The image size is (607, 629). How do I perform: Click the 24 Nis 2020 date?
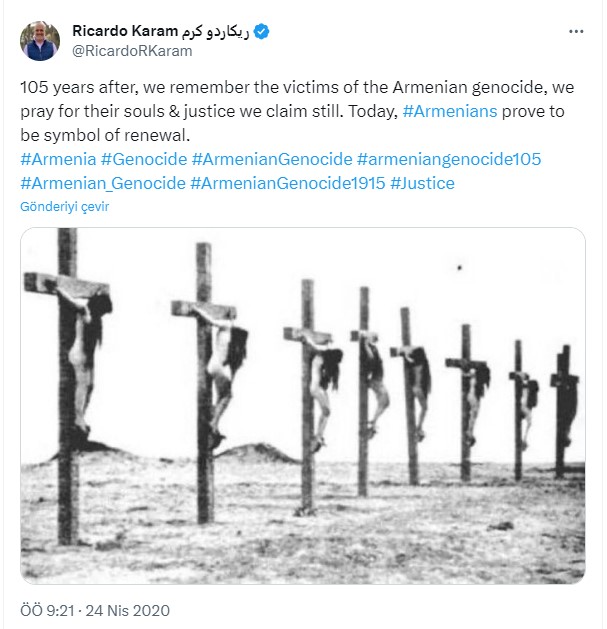(x=128, y=611)
